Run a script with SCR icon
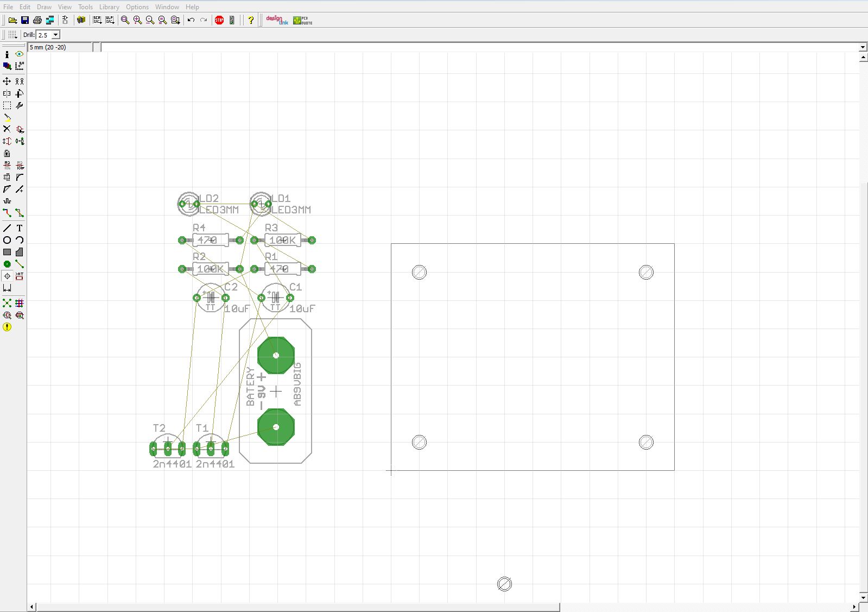 97,20
